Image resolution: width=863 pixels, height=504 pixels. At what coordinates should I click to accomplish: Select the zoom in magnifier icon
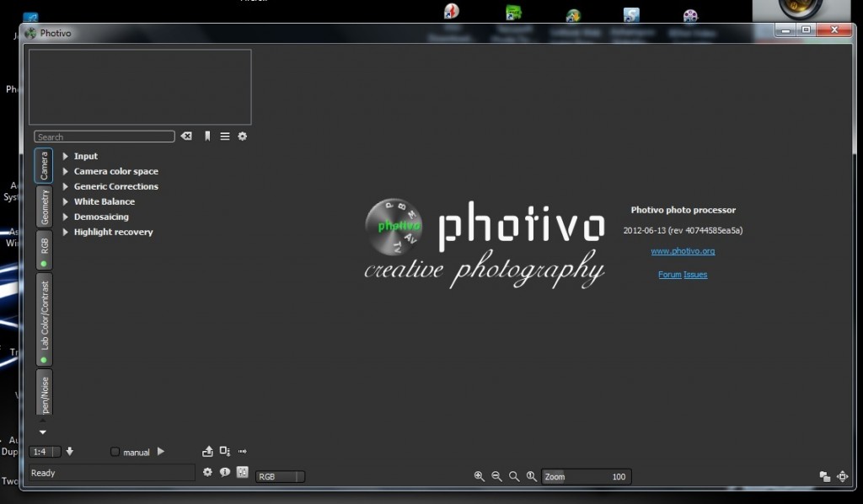pos(480,476)
